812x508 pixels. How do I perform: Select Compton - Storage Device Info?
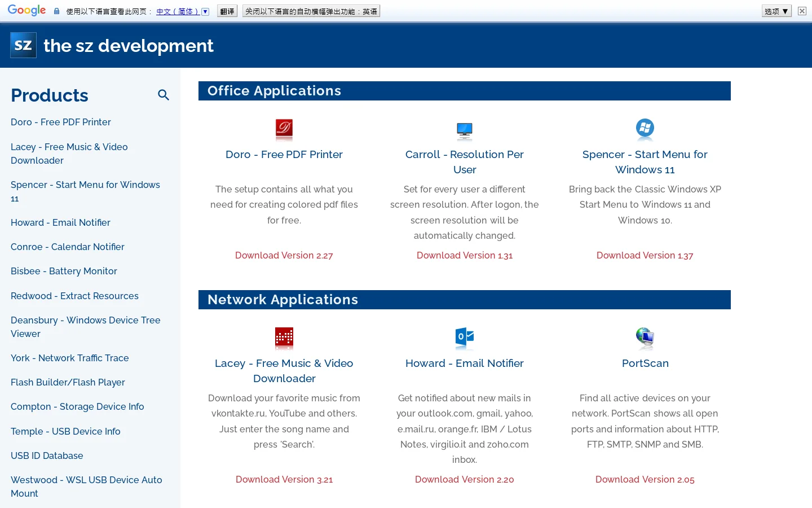point(77,406)
